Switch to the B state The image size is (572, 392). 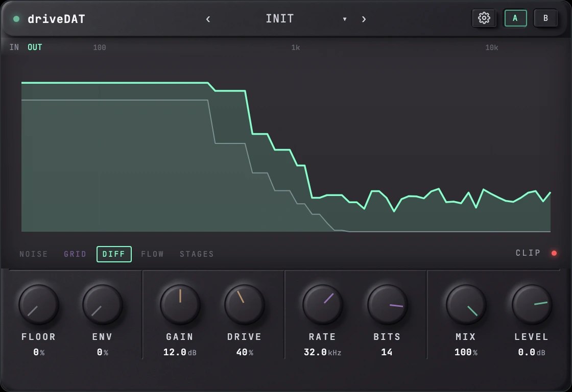[545, 18]
